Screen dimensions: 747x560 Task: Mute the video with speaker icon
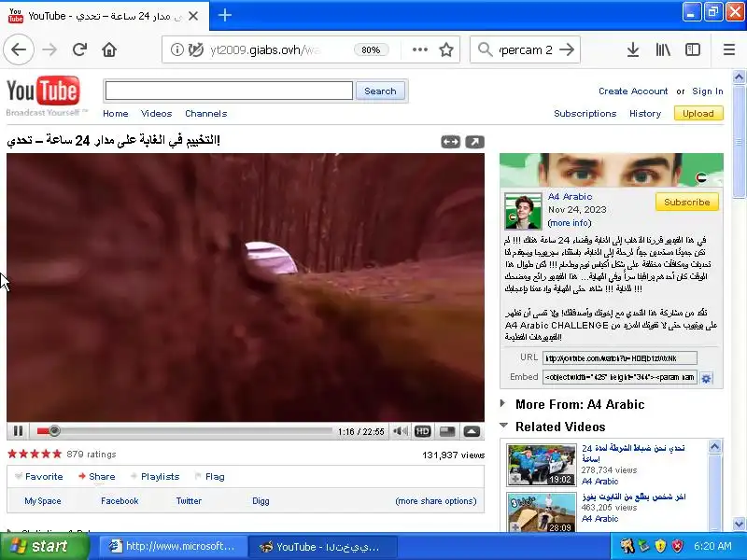pyautogui.click(x=401, y=431)
